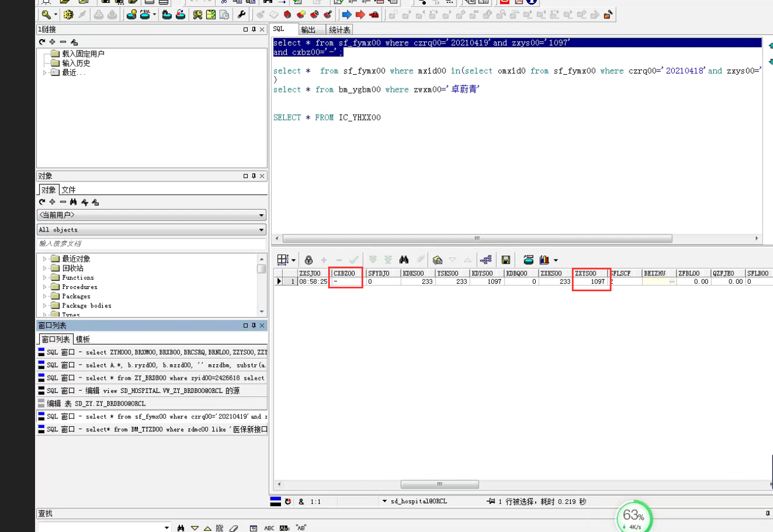Click the execute gear icon in the toolbar
Viewport: 773px width, 532px height.
(68, 15)
